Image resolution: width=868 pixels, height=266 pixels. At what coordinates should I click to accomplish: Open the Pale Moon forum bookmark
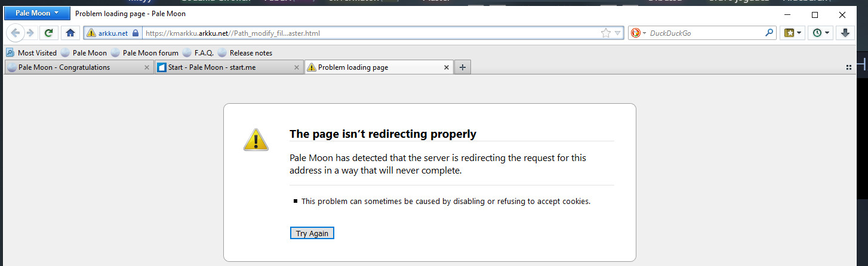pos(144,52)
